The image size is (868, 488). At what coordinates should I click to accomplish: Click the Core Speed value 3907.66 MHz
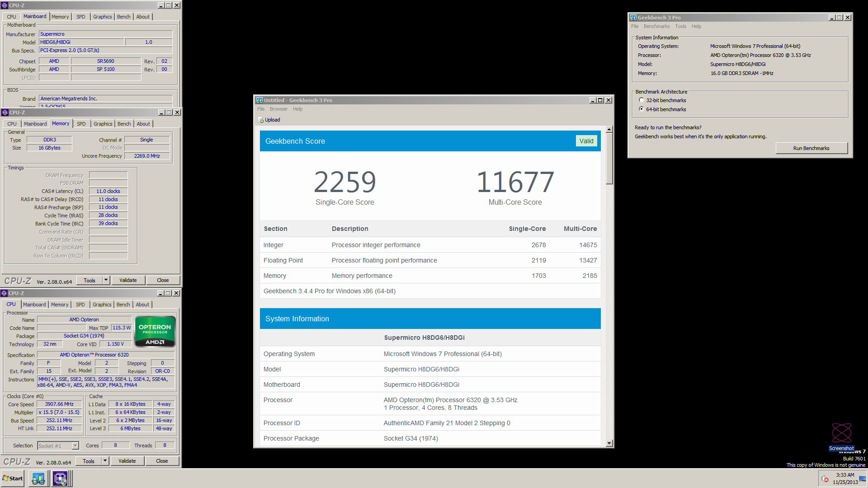59,404
